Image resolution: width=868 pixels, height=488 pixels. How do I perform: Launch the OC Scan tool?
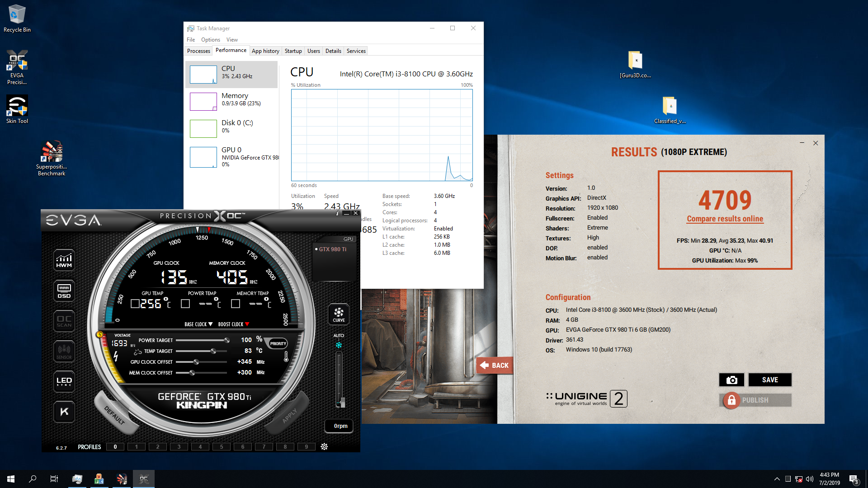point(64,321)
